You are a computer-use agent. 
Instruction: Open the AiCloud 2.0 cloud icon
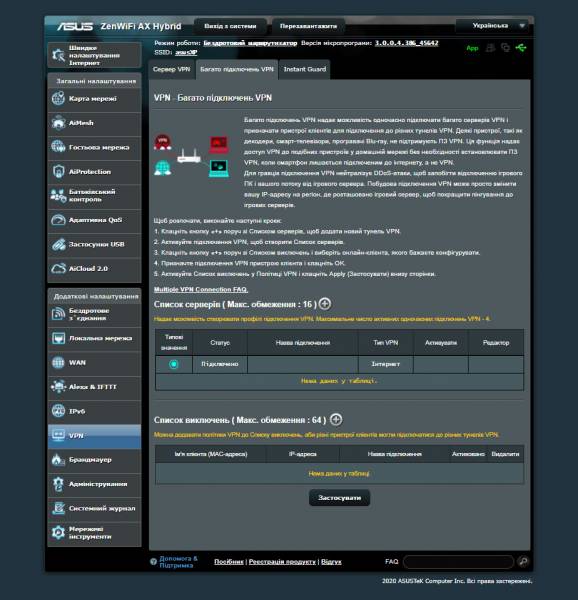58,269
